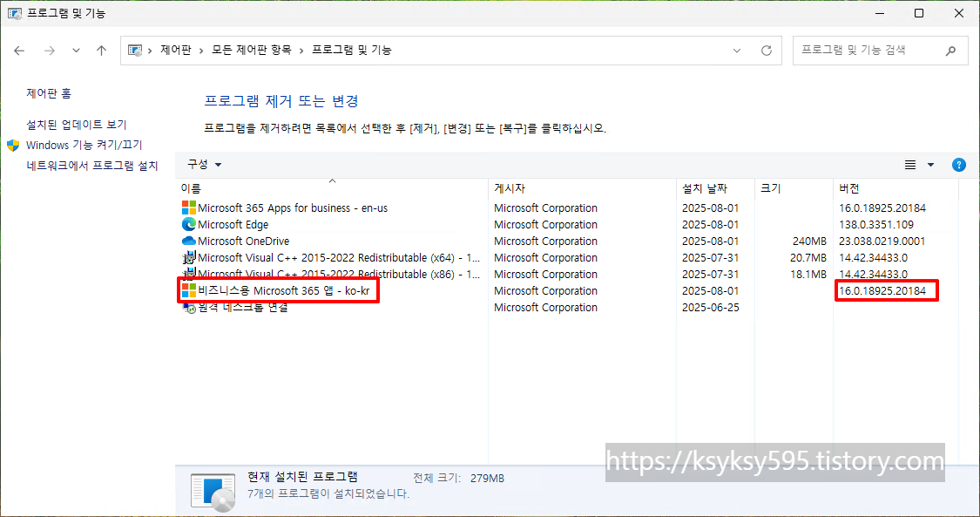This screenshot has width=980, height=517.
Task: Open the 구성 dropdown menu
Action: [x=205, y=165]
